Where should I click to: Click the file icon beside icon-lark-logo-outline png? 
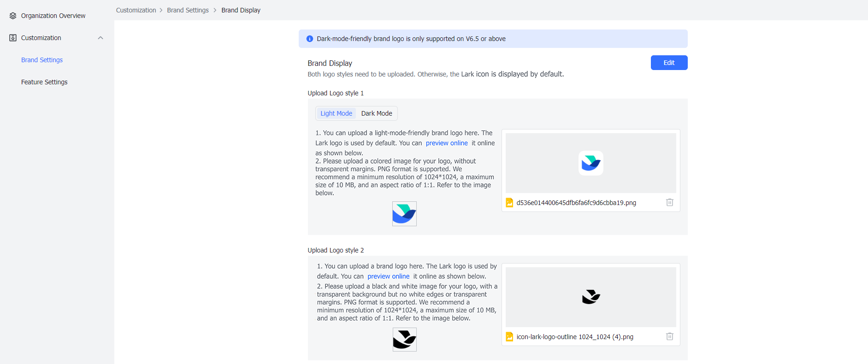pyautogui.click(x=509, y=337)
